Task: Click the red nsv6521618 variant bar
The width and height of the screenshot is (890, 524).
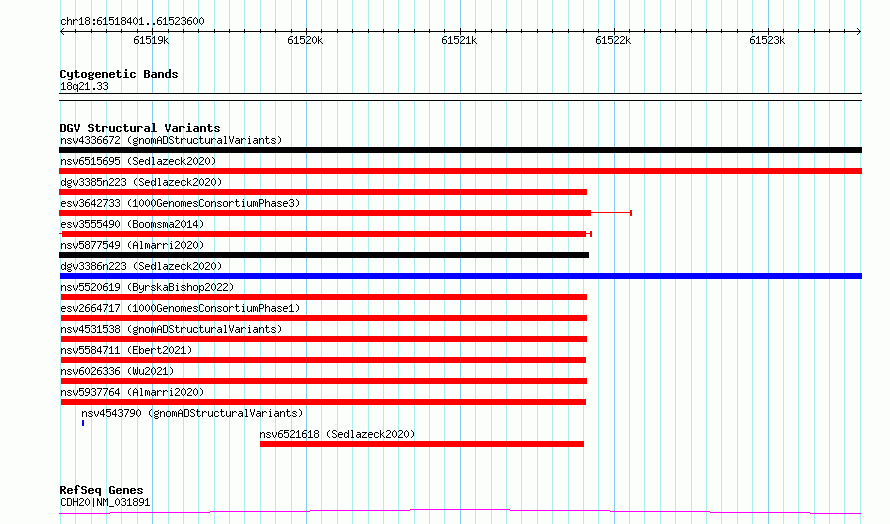Action: (x=422, y=444)
